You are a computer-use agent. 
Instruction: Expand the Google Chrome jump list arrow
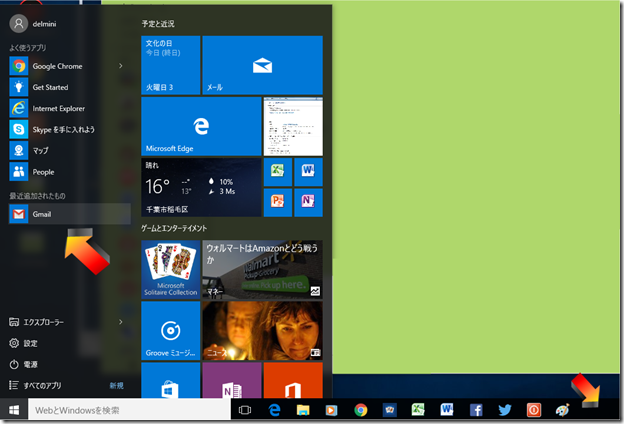point(121,66)
